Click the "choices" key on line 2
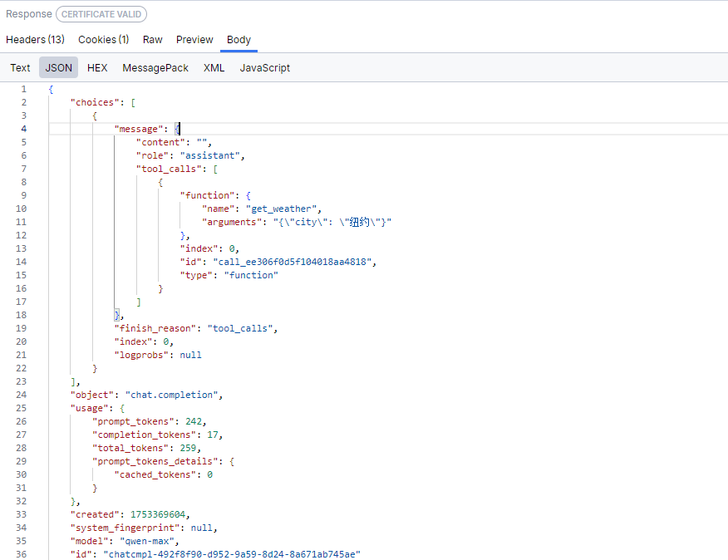 click(95, 103)
